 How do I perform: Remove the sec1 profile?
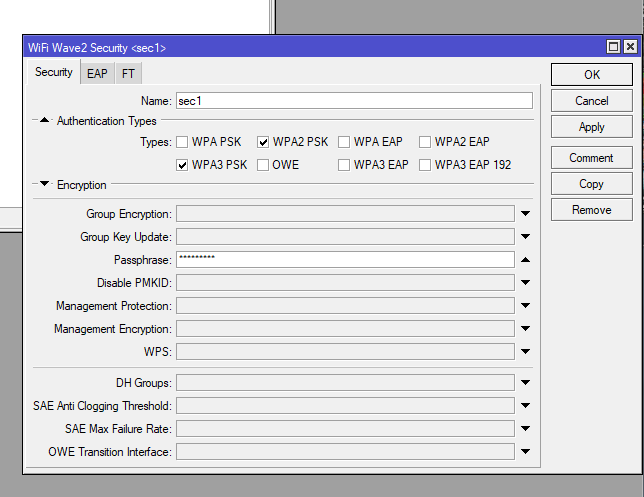(591, 210)
